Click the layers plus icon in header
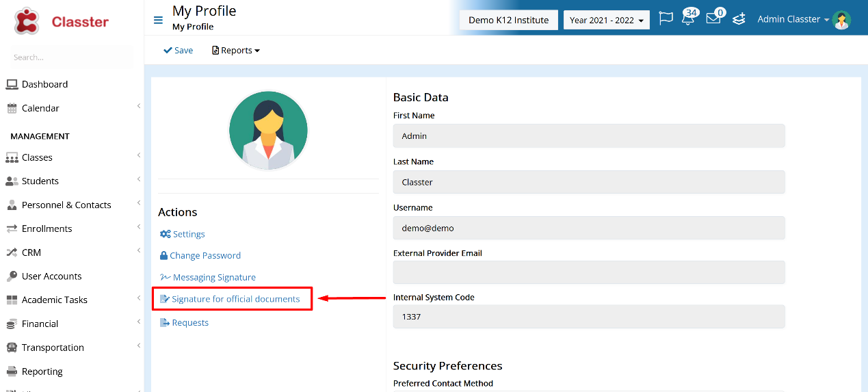The image size is (868, 392). point(739,19)
